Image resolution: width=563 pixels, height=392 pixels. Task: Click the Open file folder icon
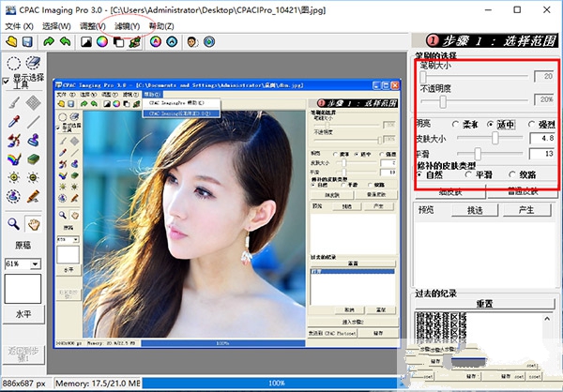tap(11, 42)
